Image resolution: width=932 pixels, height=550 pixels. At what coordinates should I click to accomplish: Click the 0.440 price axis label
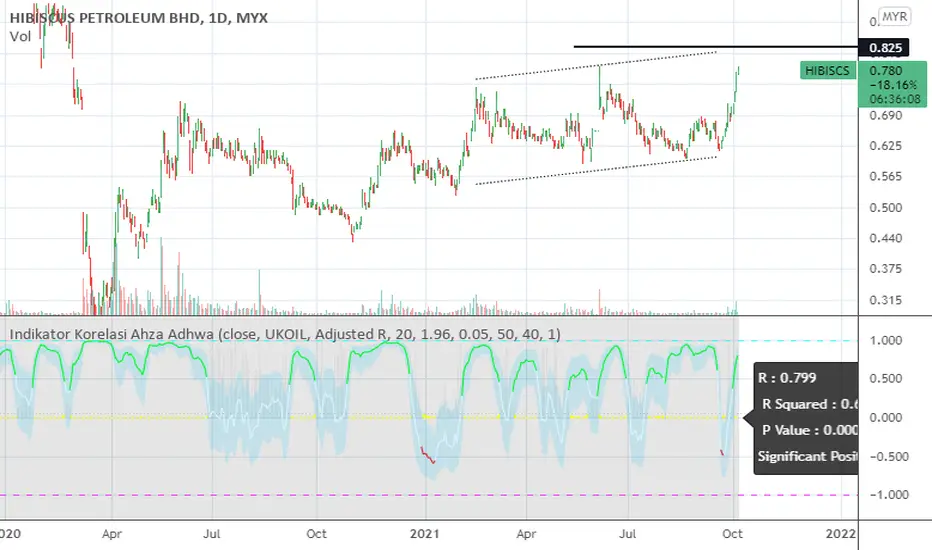886,238
